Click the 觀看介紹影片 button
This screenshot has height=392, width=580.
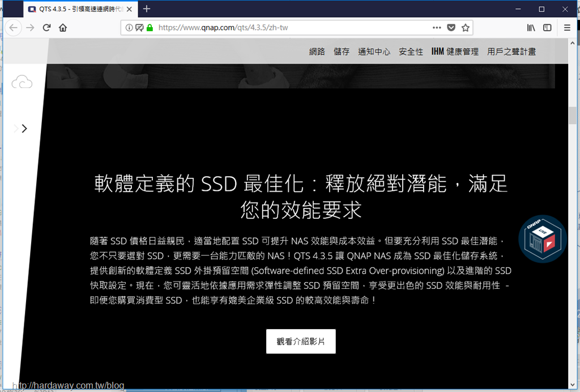(301, 342)
